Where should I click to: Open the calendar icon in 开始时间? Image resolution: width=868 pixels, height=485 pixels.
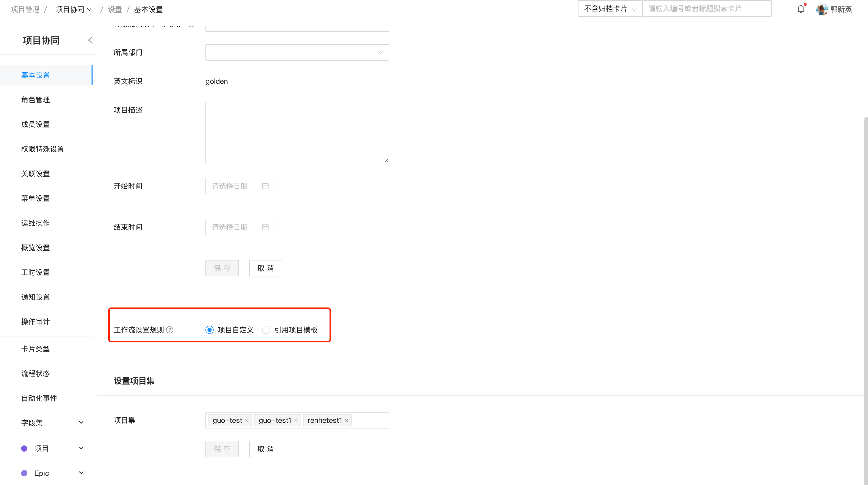tap(265, 186)
